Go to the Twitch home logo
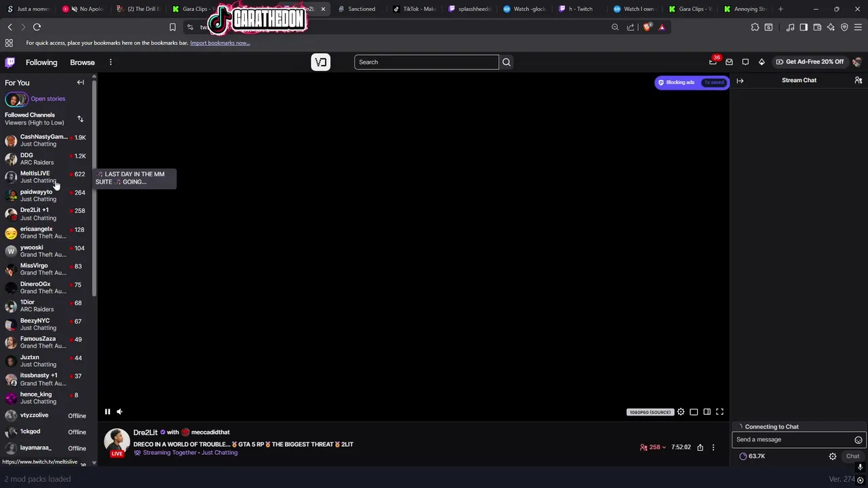The image size is (868, 488). [x=10, y=62]
